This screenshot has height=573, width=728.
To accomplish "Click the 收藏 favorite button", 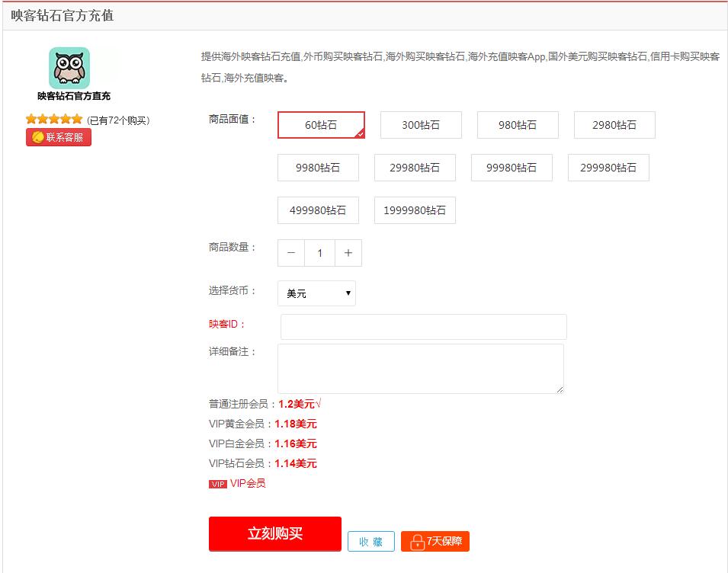I will click(x=371, y=542).
